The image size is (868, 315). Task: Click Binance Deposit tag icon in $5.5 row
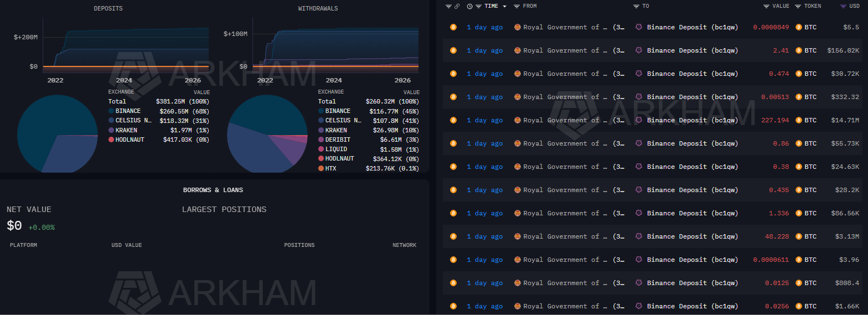(638, 27)
